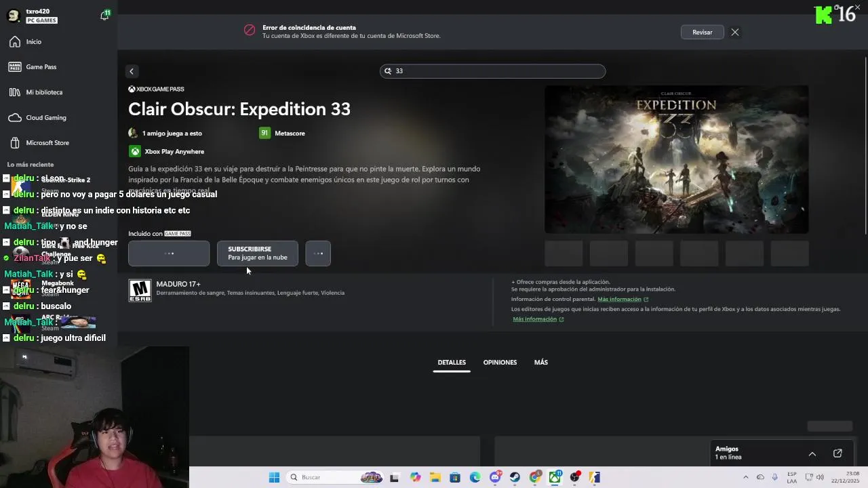Click the microphone tray icon
This screenshot has width=868, height=488.
pyautogui.click(x=774, y=477)
